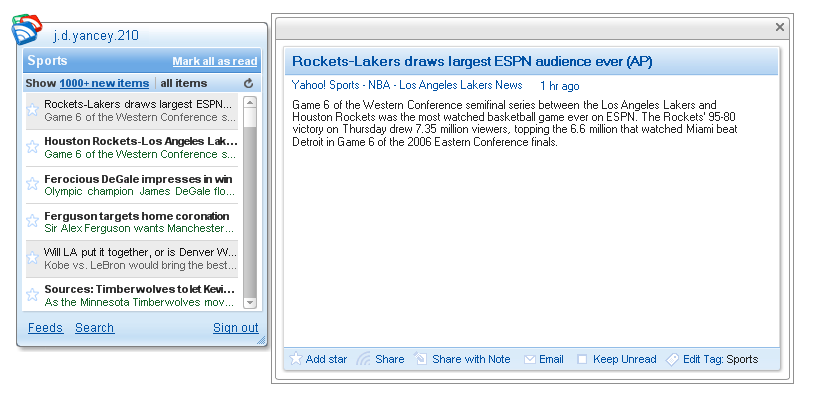
Task: Click 'Email' text in footer
Action: coord(551,359)
